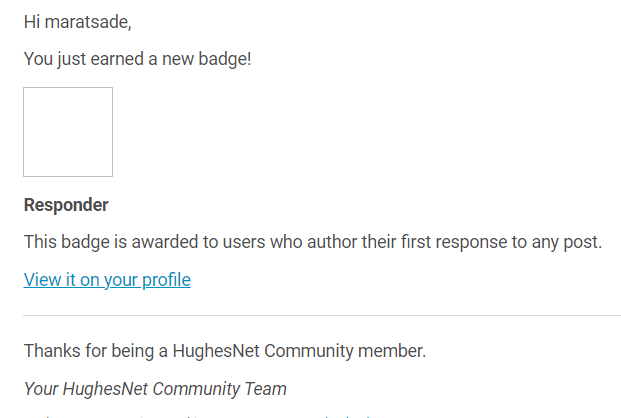
Task: Open the "View it on your profile" link
Action: pyautogui.click(x=107, y=280)
